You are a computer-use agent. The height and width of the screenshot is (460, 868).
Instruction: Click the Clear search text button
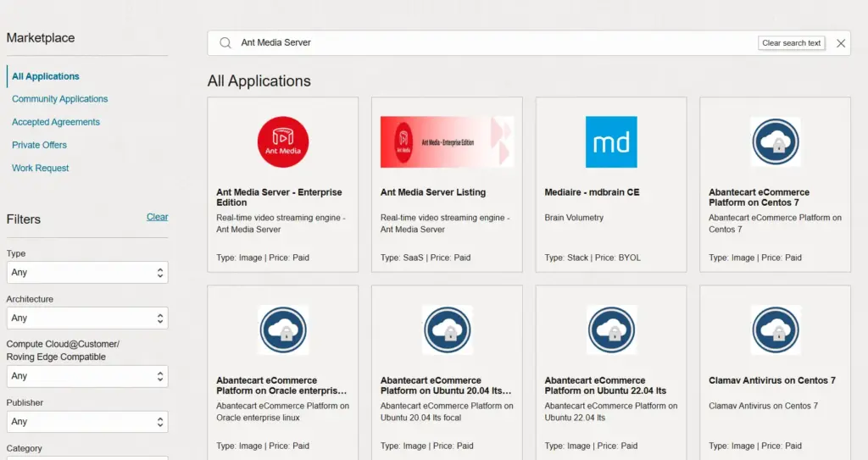pyautogui.click(x=791, y=43)
